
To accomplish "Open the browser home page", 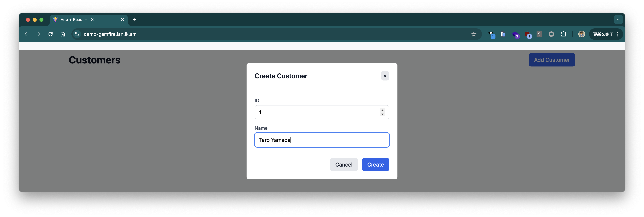I will [62, 34].
